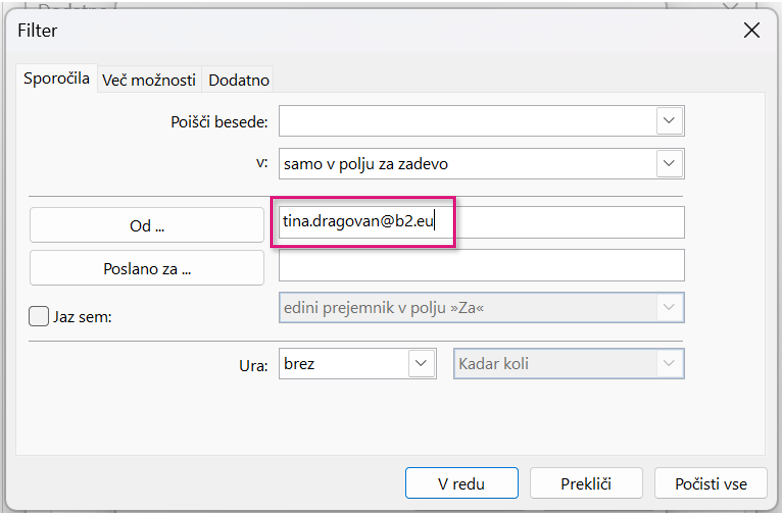
Task: Click the Prekliči button
Action: (x=586, y=483)
